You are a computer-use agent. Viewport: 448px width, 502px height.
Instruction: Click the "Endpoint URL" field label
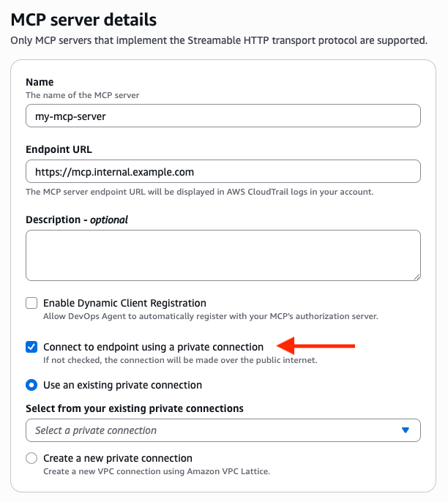pyautogui.click(x=59, y=149)
